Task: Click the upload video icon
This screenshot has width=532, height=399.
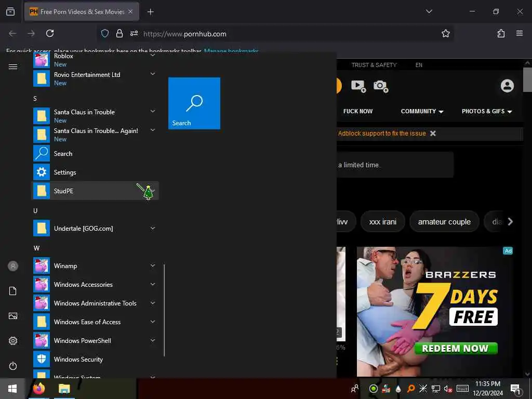Action: [358, 86]
